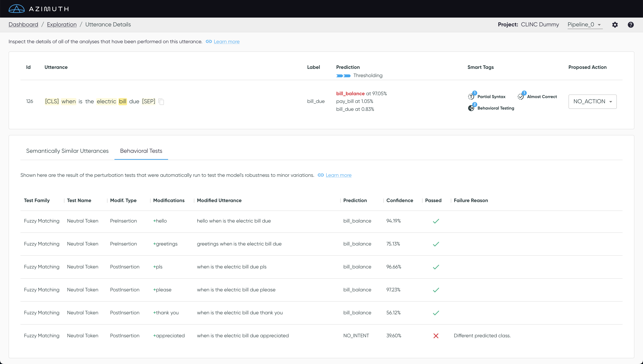This screenshot has height=364, width=643.
Task: Click the Test Family column header
Action: (37, 200)
